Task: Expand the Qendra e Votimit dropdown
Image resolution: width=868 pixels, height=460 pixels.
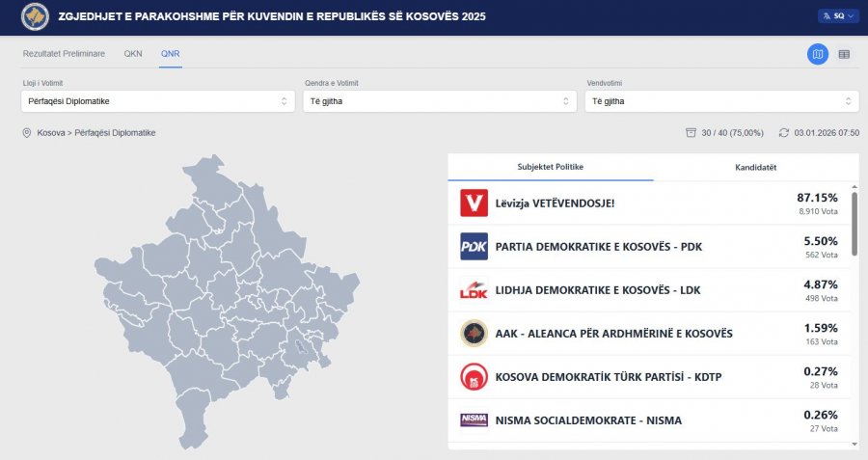Action: [x=439, y=101]
